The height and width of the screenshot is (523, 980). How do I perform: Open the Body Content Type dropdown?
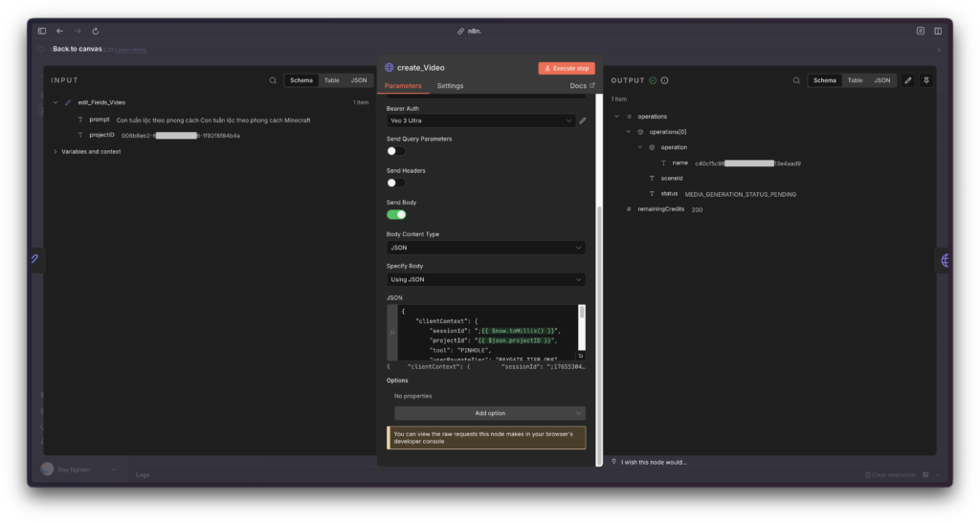click(x=485, y=248)
